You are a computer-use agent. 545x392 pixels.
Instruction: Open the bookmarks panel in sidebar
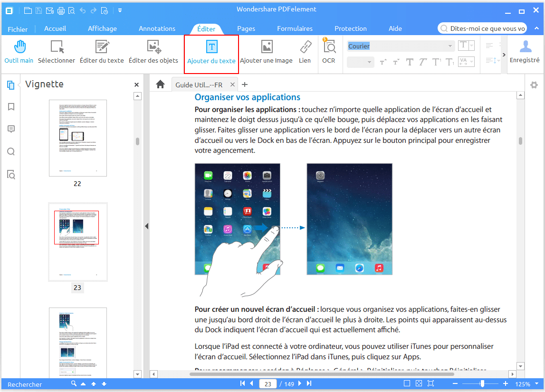coord(11,107)
